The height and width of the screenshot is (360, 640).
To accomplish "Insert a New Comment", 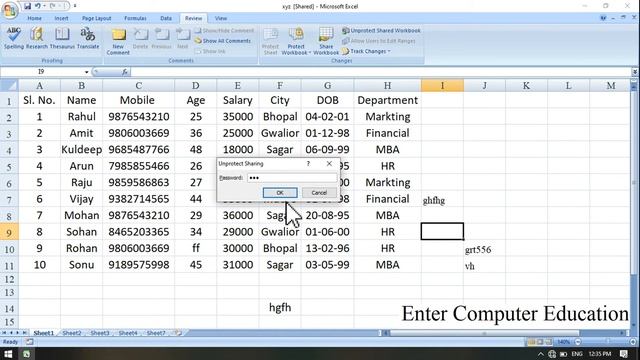I will [118, 42].
